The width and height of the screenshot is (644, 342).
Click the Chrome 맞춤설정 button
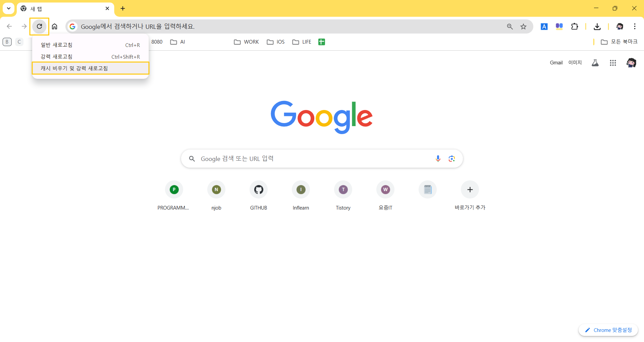pos(608,330)
